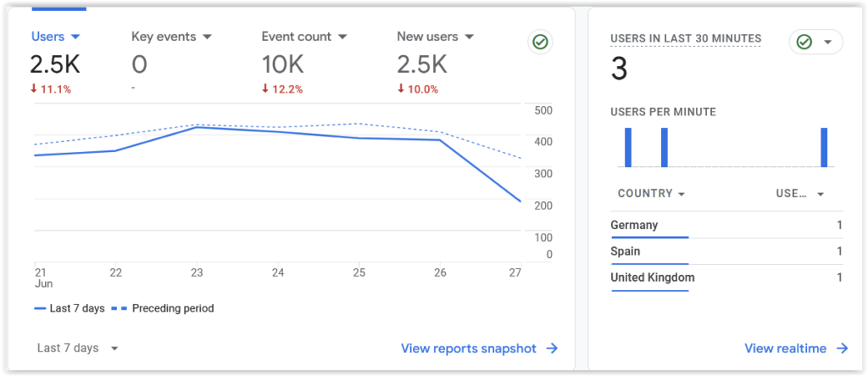The image size is (868, 376).
Task: Click the green checkmark icon beside New users
Action: 540,42
